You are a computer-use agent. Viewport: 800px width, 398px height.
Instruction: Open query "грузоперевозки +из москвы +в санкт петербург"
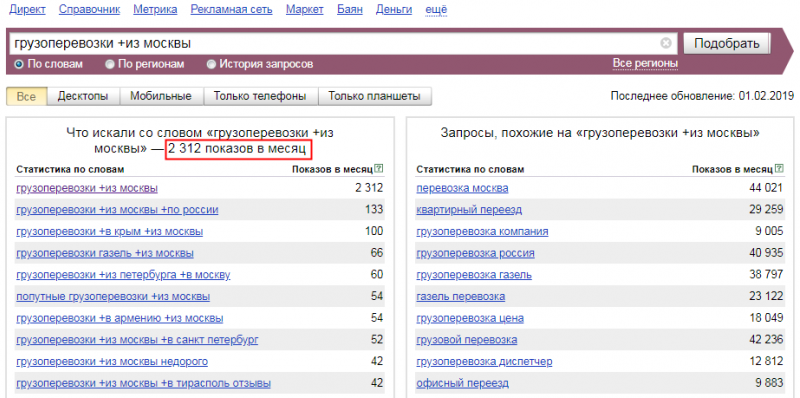(137, 340)
